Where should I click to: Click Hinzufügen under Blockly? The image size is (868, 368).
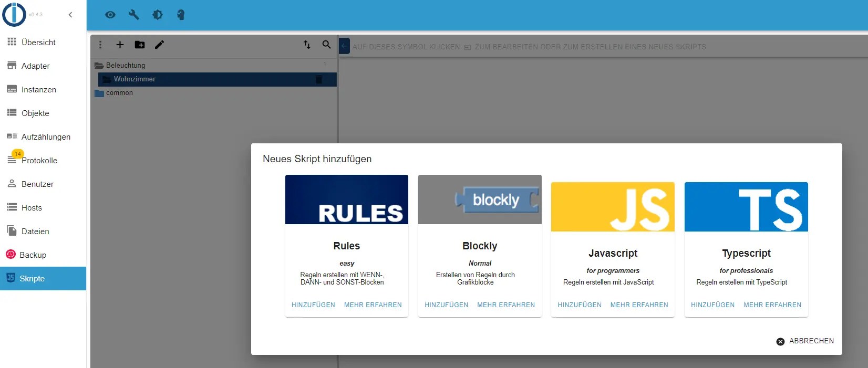pyautogui.click(x=447, y=305)
